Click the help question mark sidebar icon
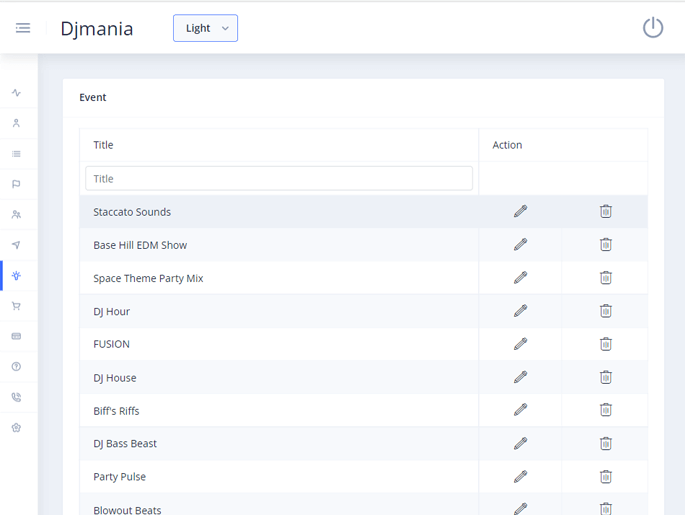 [16, 367]
